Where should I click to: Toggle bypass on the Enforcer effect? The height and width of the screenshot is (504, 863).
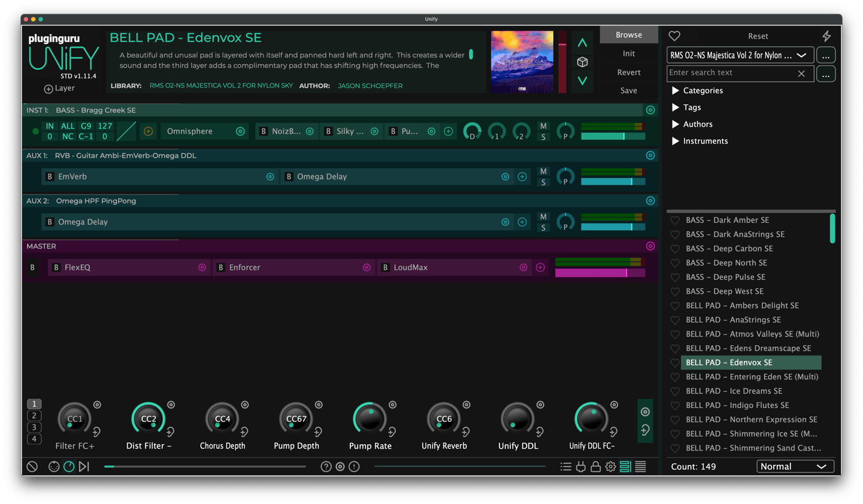pyautogui.click(x=220, y=268)
